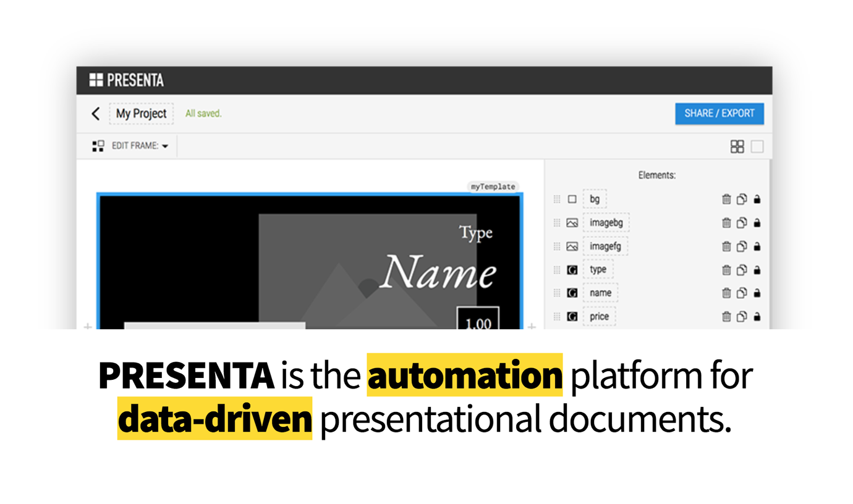Duplicate the price element
The width and height of the screenshot is (853, 504).
(742, 317)
